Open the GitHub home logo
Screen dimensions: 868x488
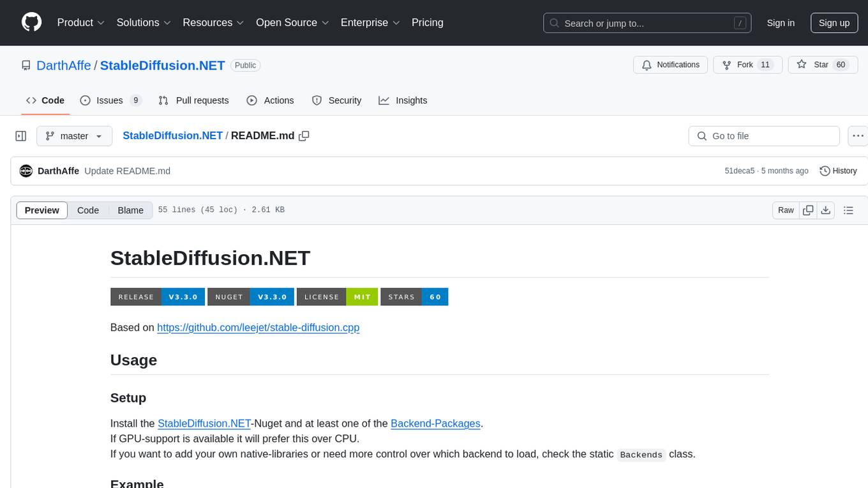31,22
